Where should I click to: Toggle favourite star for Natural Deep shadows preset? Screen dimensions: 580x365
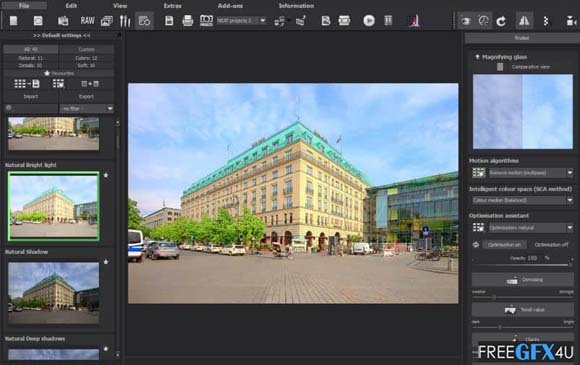click(106, 348)
